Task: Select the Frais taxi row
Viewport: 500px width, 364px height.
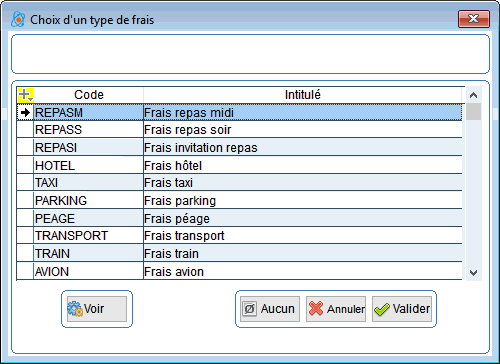Action: (x=239, y=183)
